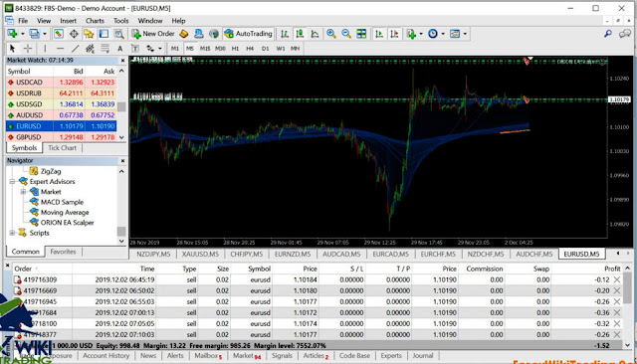Select the crosshair tool
This screenshot has height=364, width=637.
point(28,49)
